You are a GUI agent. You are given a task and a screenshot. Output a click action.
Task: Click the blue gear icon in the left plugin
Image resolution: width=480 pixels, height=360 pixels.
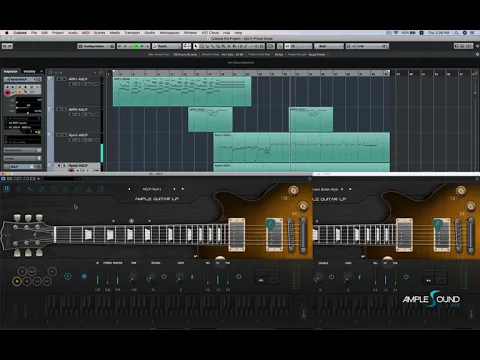[x=84, y=276]
